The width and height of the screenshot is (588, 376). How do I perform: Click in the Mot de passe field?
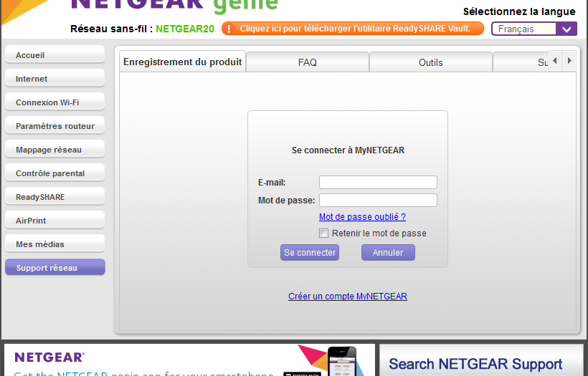coord(378,201)
